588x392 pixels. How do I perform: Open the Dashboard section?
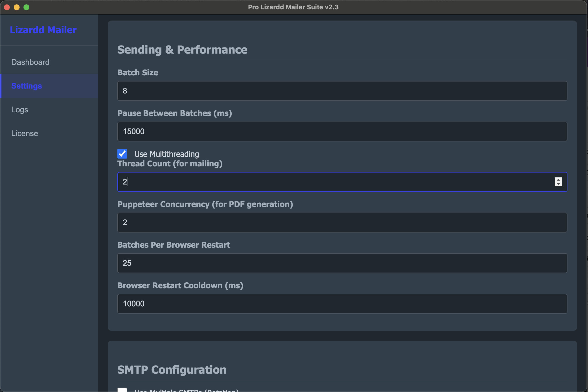[x=30, y=62]
